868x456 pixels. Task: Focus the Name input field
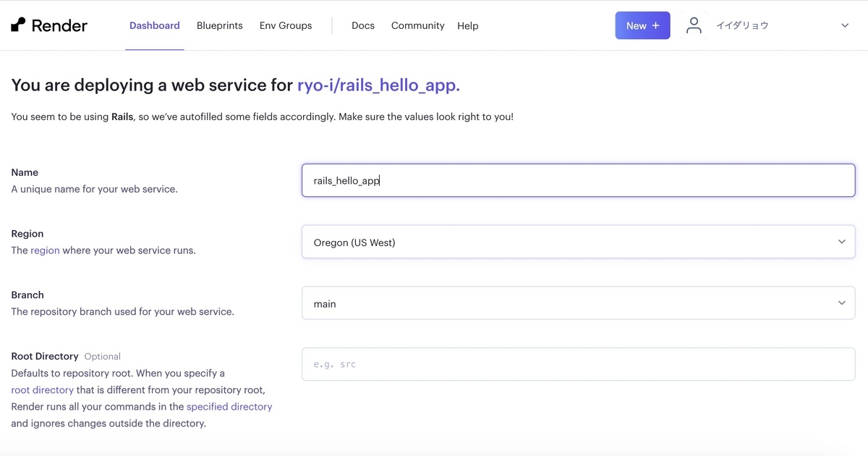[x=579, y=180]
